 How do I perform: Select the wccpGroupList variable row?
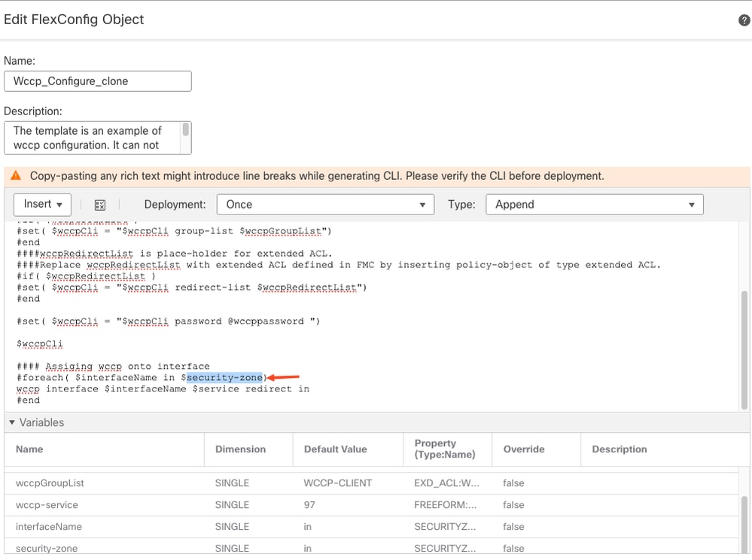[371, 483]
